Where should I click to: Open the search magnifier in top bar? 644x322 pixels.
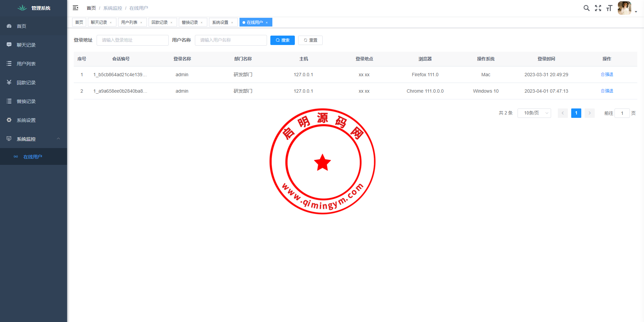click(586, 8)
